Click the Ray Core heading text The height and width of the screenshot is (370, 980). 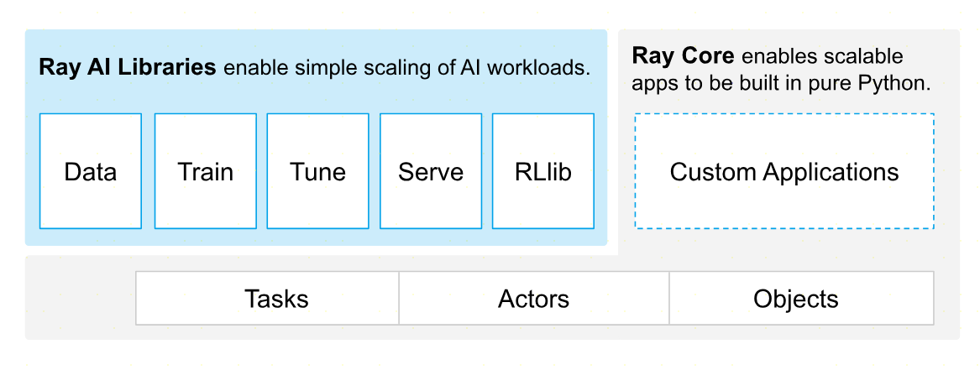coord(684,55)
